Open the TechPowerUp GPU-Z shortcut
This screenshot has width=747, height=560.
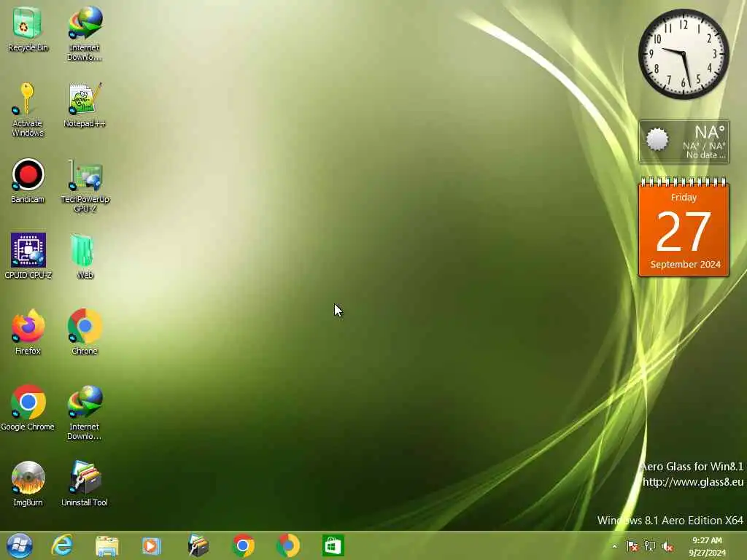point(85,186)
